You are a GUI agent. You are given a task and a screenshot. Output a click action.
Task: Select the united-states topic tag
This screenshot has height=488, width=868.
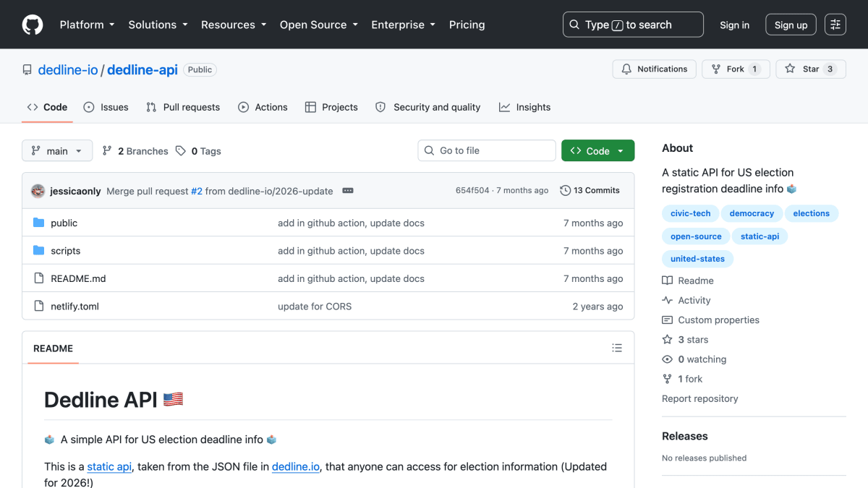[x=697, y=259]
